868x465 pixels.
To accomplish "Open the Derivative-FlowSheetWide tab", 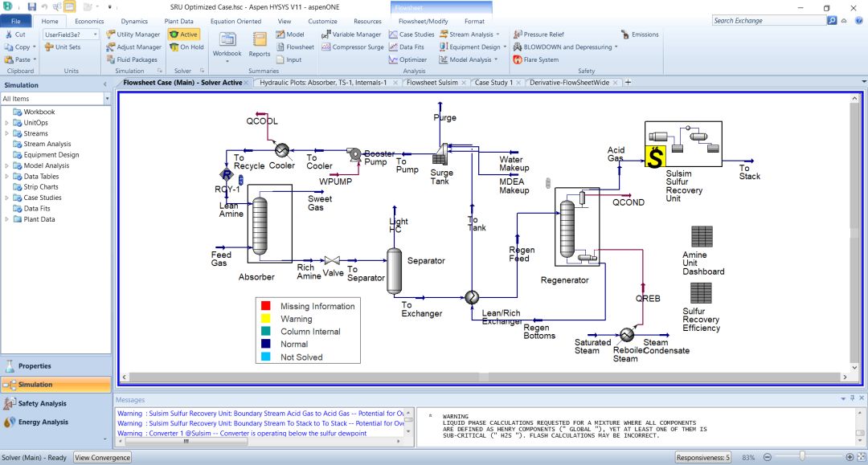I will tap(569, 83).
